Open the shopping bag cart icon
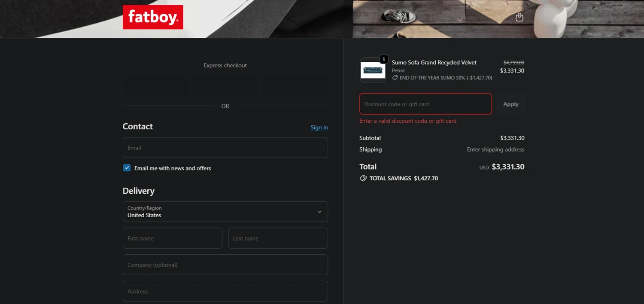The height and width of the screenshot is (304, 644). point(519,17)
